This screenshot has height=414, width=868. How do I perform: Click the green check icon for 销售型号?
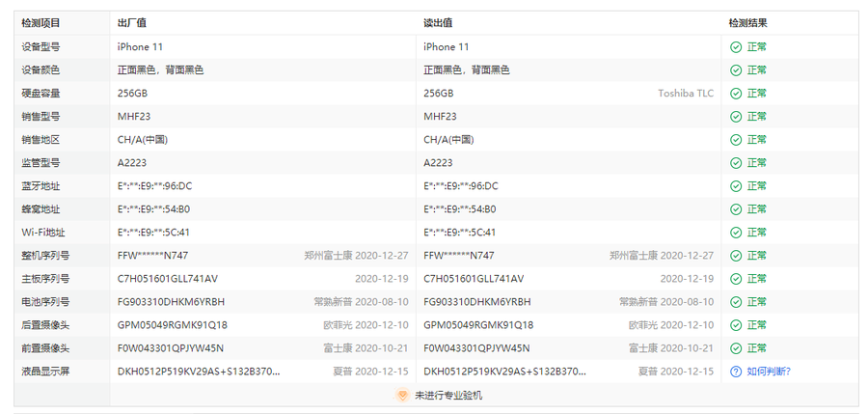736,117
